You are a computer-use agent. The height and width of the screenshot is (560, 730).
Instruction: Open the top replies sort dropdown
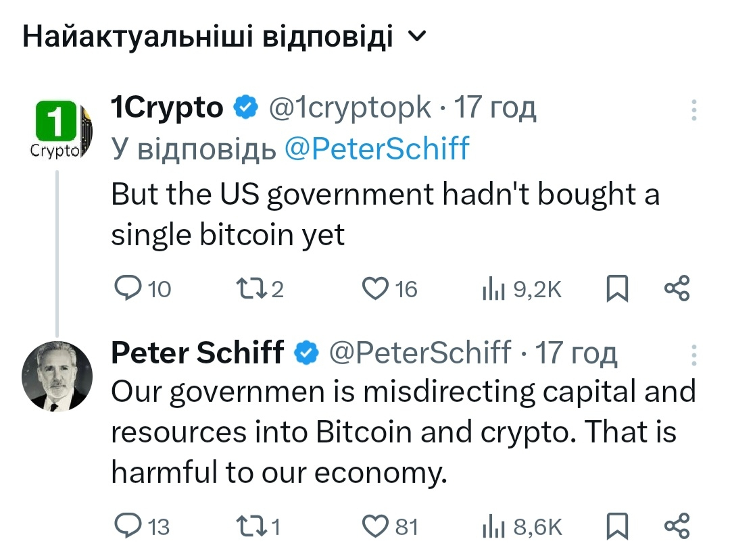tap(419, 39)
